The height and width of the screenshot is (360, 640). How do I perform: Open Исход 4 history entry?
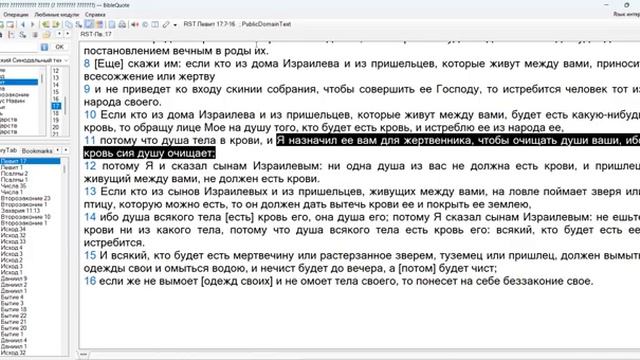12,247
